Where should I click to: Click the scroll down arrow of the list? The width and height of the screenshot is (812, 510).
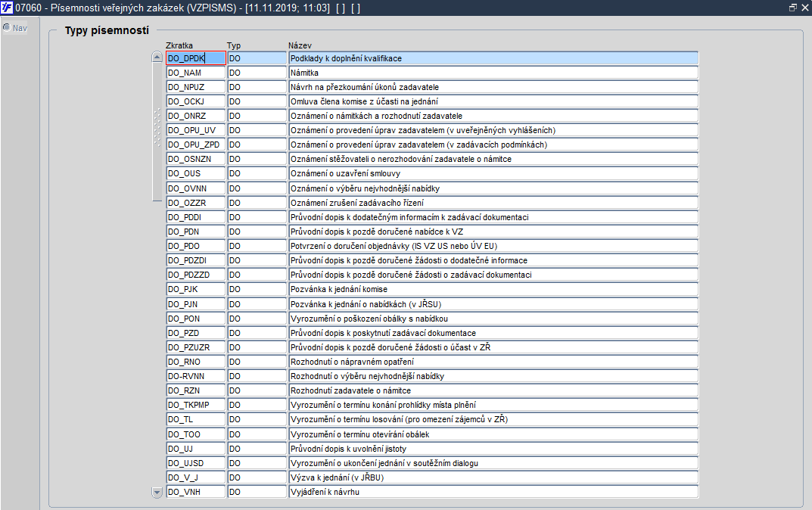click(x=157, y=492)
